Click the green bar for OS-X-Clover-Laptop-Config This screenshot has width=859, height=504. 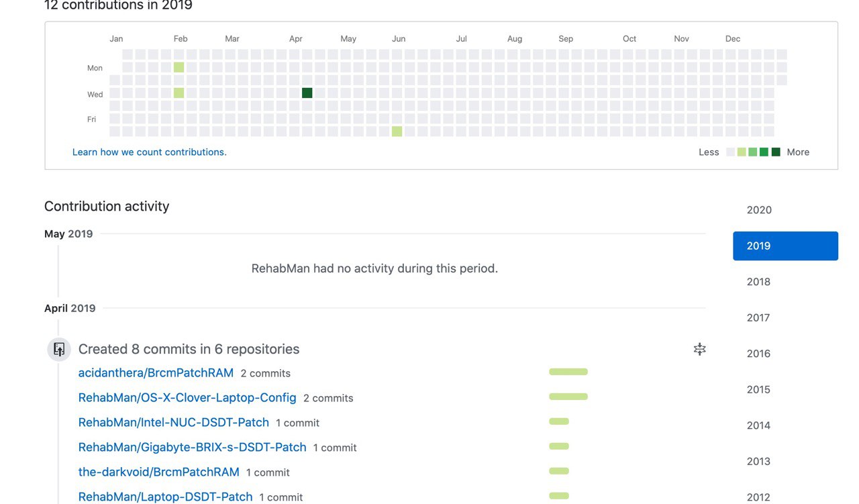click(568, 397)
